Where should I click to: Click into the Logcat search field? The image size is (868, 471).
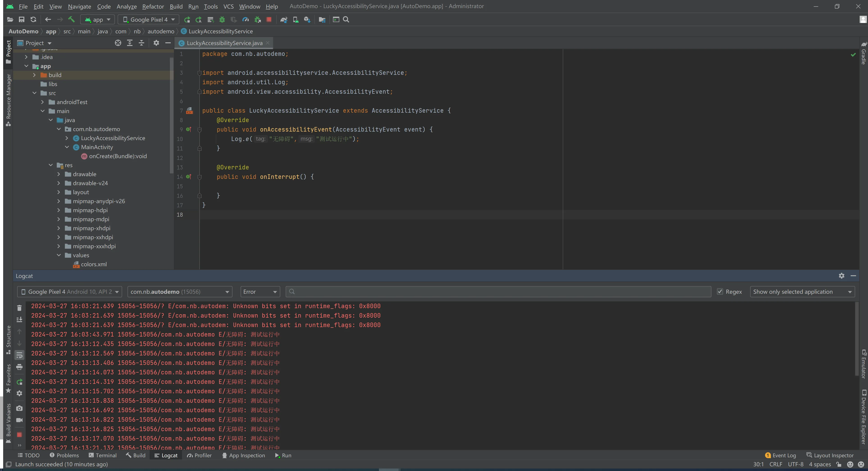498,292
